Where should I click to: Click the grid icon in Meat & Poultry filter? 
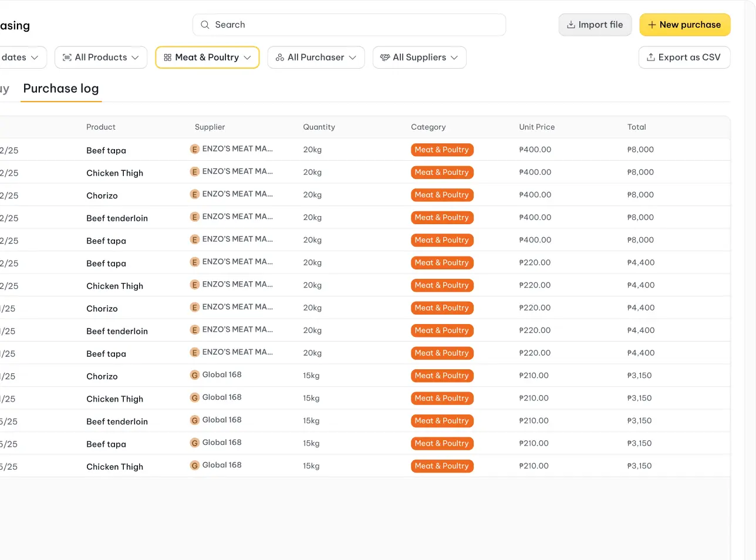pyautogui.click(x=168, y=58)
